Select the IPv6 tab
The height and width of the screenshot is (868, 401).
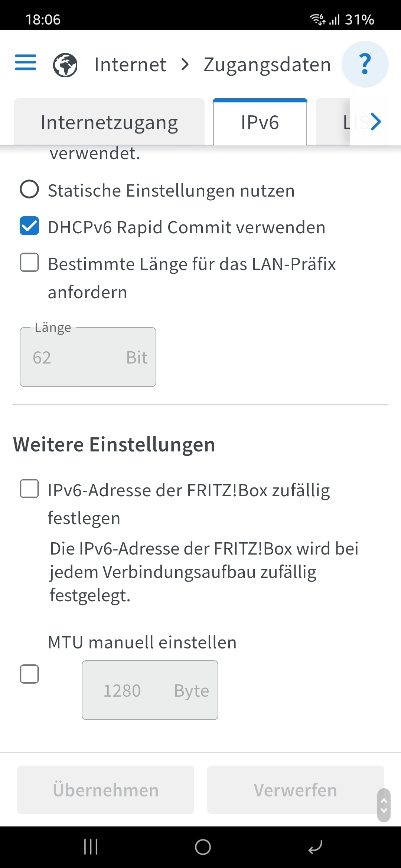(260, 122)
